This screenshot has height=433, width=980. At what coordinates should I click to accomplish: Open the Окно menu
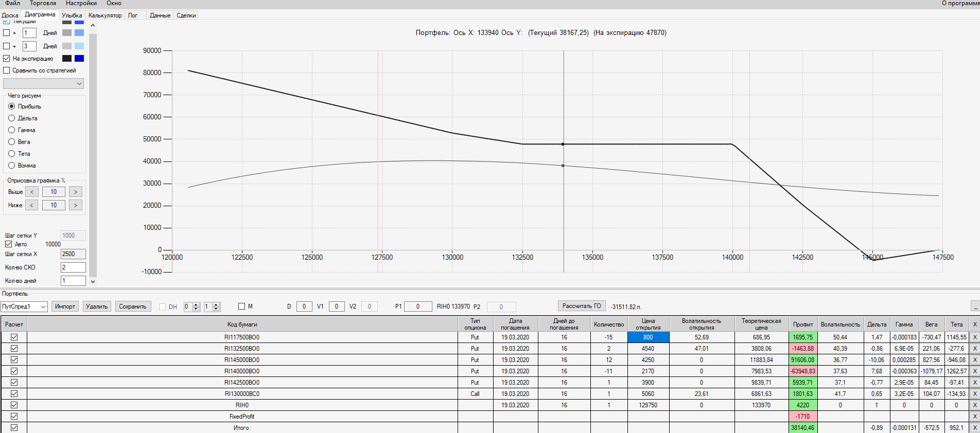(x=114, y=4)
